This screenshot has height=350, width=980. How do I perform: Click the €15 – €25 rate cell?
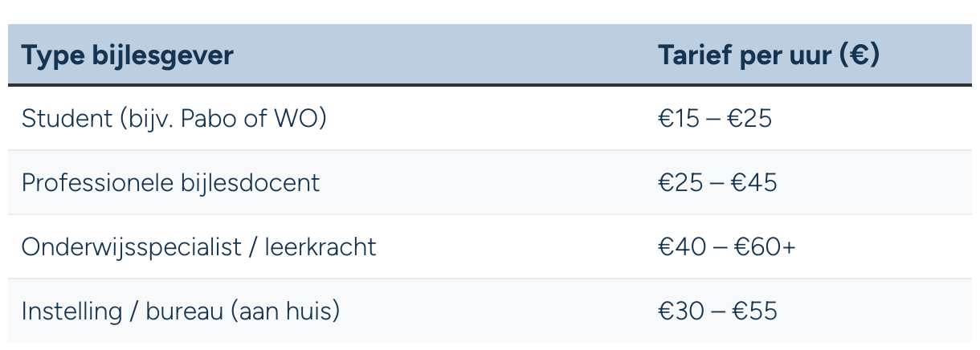click(x=715, y=119)
